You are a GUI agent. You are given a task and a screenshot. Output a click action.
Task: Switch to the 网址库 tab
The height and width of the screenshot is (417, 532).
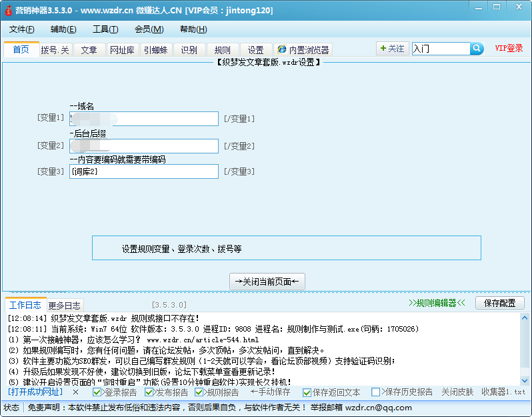coord(122,50)
